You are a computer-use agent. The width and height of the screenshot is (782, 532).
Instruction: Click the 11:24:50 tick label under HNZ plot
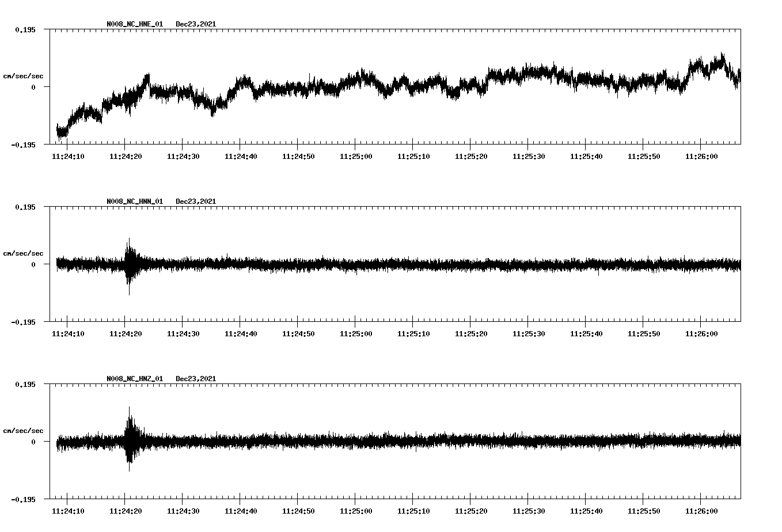[298, 511]
